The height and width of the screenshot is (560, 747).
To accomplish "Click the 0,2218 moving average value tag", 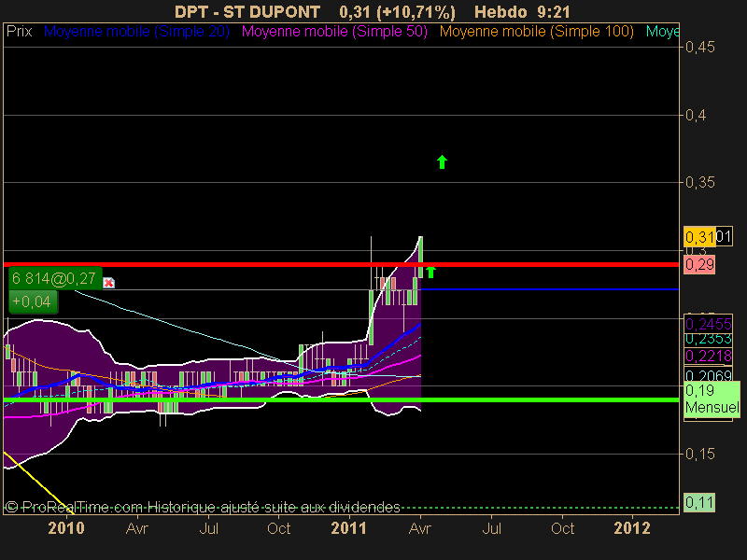I will (x=708, y=356).
